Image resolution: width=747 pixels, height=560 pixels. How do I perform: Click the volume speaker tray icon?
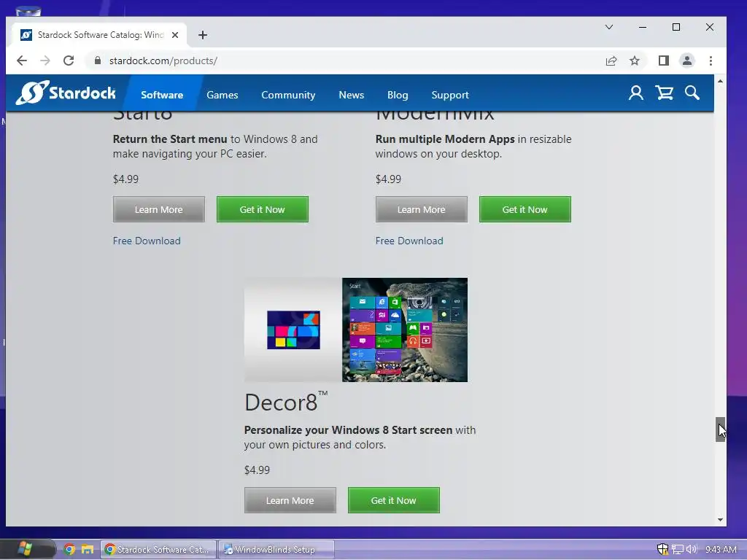point(692,550)
